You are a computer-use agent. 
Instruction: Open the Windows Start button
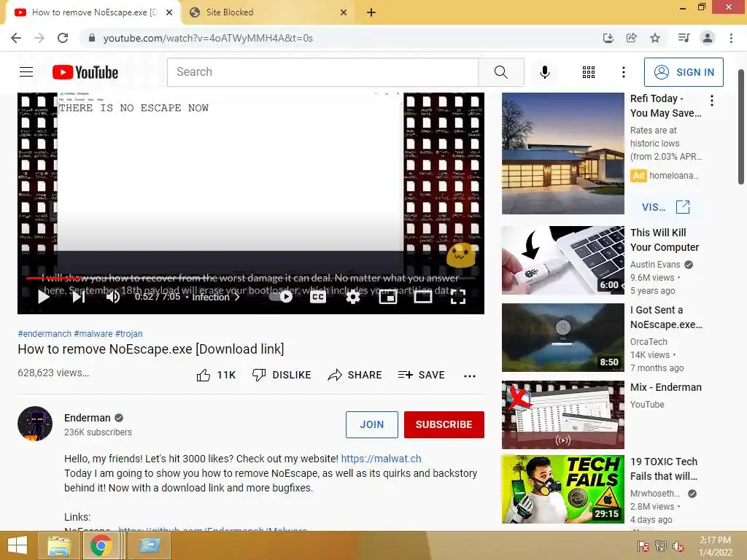pos(18,545)
